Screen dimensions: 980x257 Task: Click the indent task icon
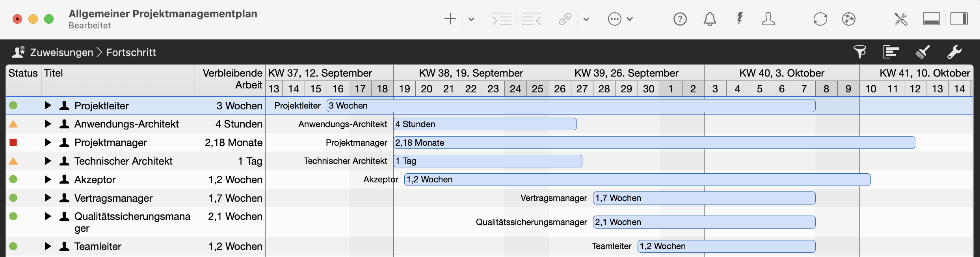click(x=502, y=19)
